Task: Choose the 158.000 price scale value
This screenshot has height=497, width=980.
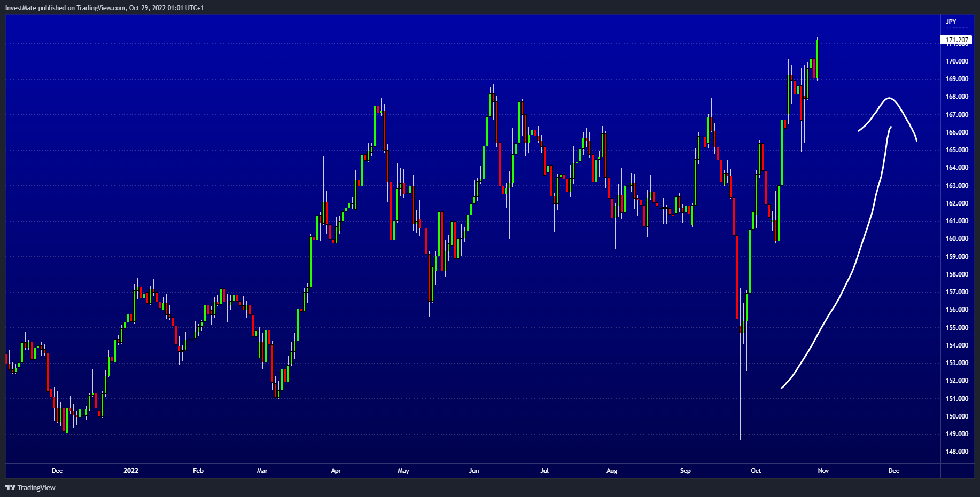Action: coord(957,274)
